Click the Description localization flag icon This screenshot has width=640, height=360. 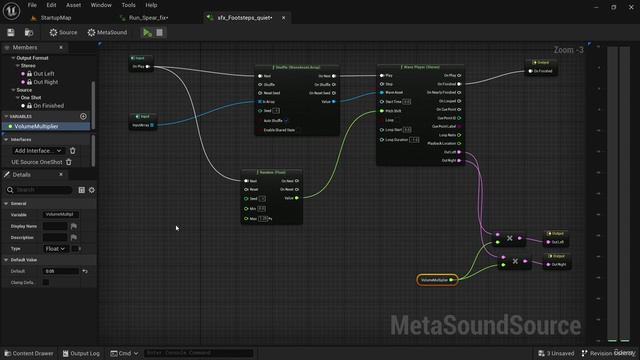73,237
